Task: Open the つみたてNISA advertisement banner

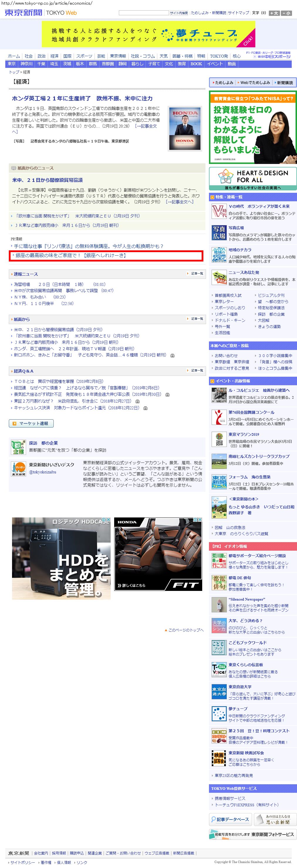Action: point(253,127)
